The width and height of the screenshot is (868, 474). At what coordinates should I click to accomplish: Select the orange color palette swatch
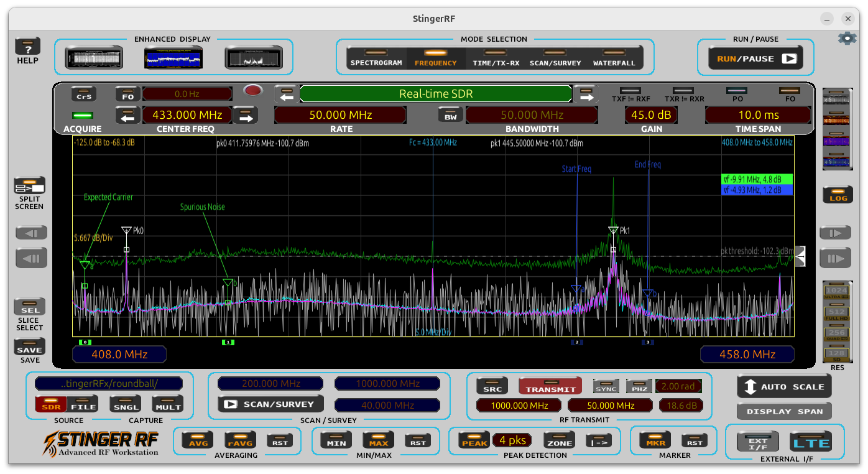pos(837,119)
